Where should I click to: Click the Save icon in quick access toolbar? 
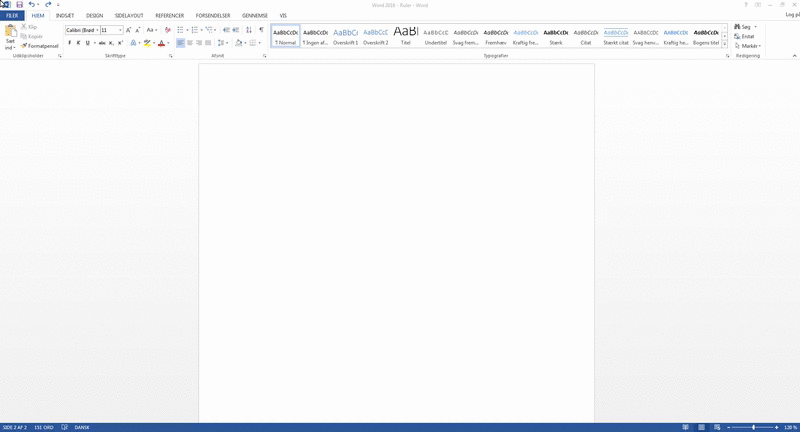click(19, 5)
